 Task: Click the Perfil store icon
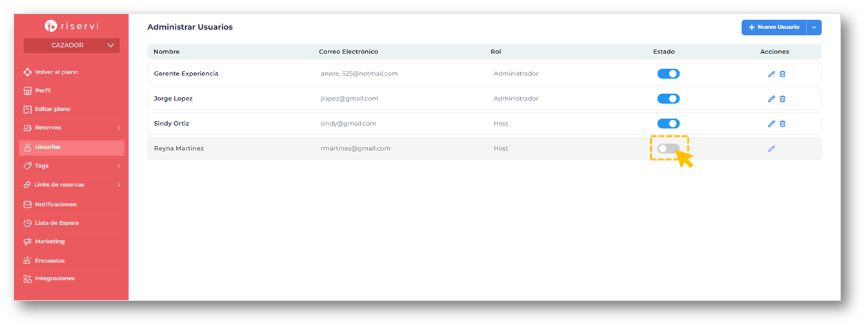click(x=27, y=91)
